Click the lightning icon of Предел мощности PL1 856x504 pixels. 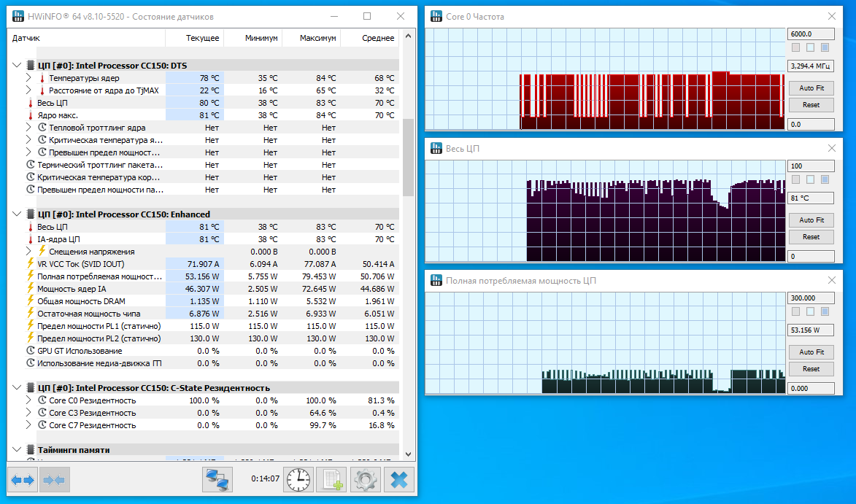(x=31, y=325)
